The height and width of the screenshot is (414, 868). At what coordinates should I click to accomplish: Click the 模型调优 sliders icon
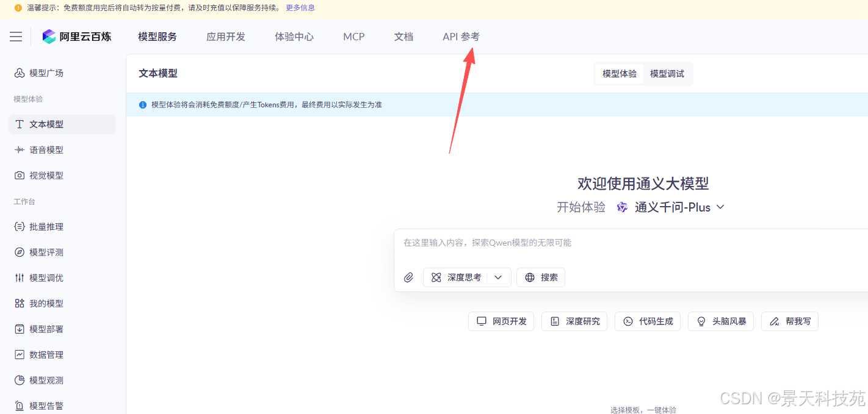pyautogui.click(x=20, y=278)
